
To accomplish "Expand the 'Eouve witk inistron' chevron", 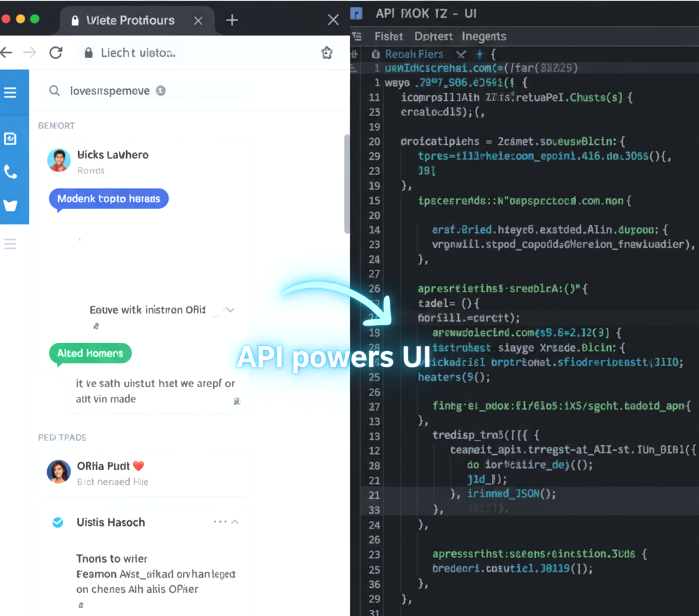I will pyautogui.click(x=230, y=310).
